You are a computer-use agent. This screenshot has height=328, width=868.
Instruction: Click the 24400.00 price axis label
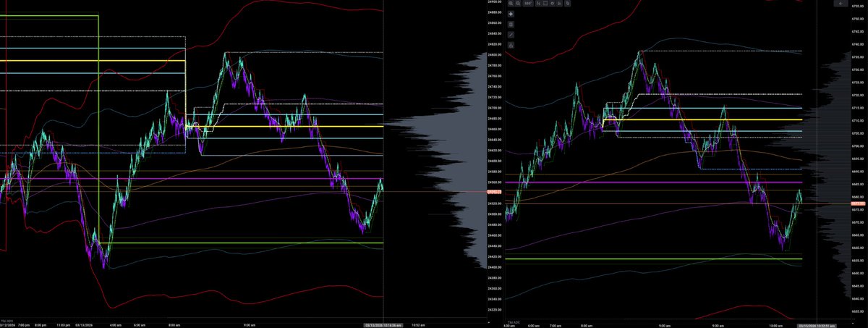pos(495,267)
